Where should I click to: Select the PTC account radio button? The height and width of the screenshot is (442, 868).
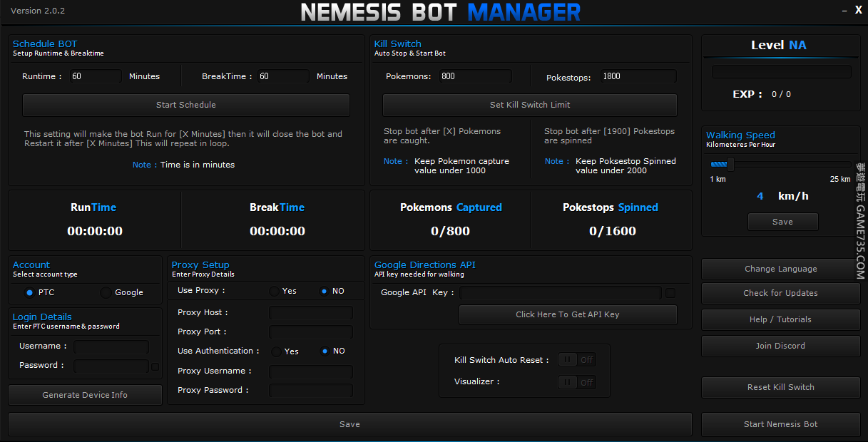[x=29, y=292]
